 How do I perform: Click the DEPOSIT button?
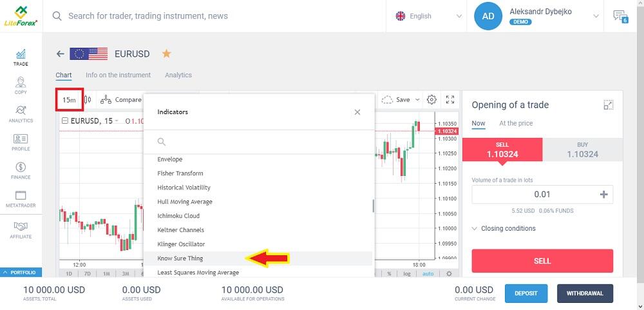pos(526,293)
